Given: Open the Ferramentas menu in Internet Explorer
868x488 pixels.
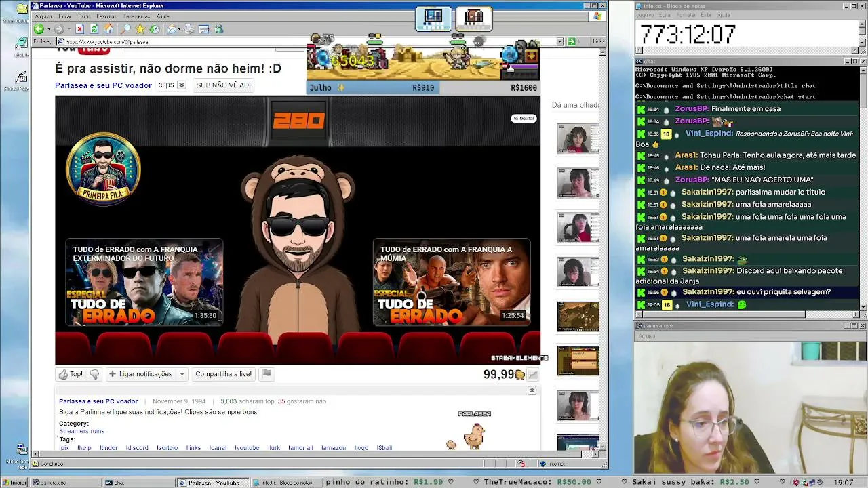Looking at the screenshot, I should 137,16.
